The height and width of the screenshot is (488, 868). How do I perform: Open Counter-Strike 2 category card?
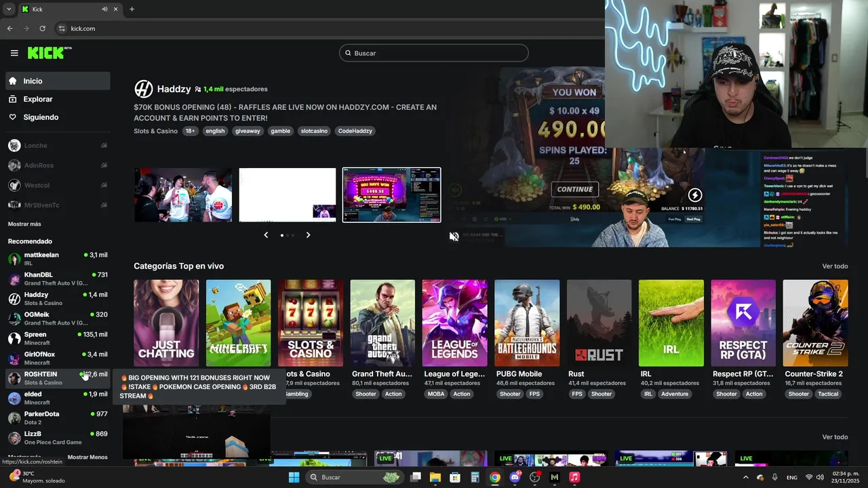pos(815,323)
